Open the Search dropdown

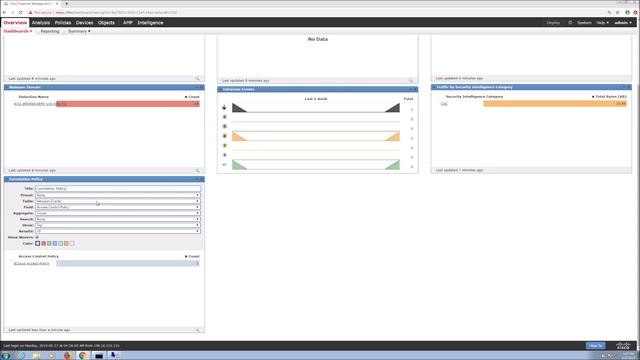click(118, 219)
